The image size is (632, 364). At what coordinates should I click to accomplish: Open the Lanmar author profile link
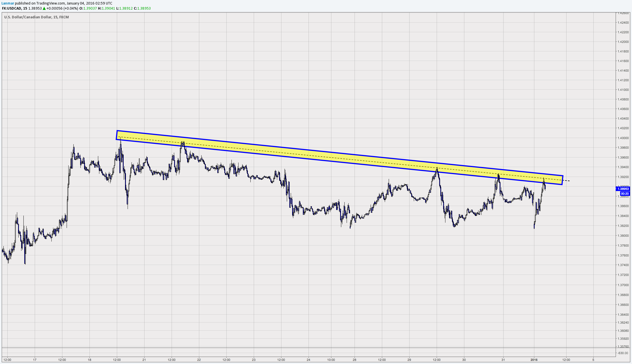click(x=8, y=3)
